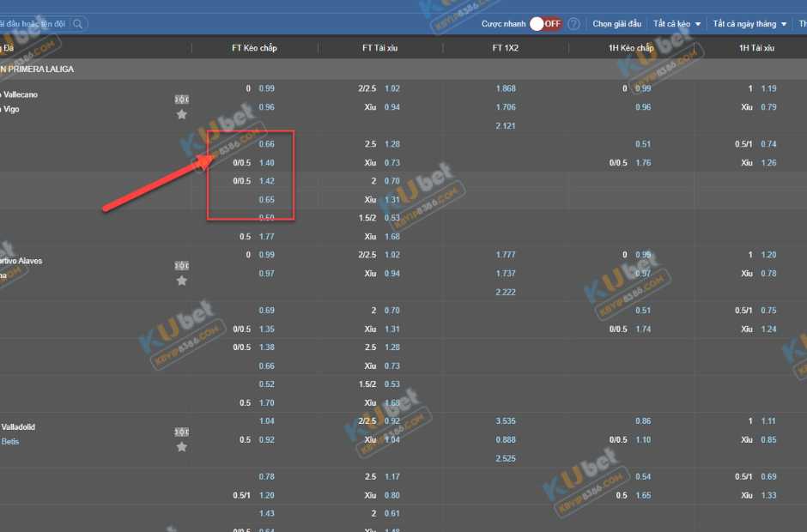Select FT Tài xỉu 2.5 odds 1.17
The height and width of the screenshot is (532, 807).
[392, 476]
